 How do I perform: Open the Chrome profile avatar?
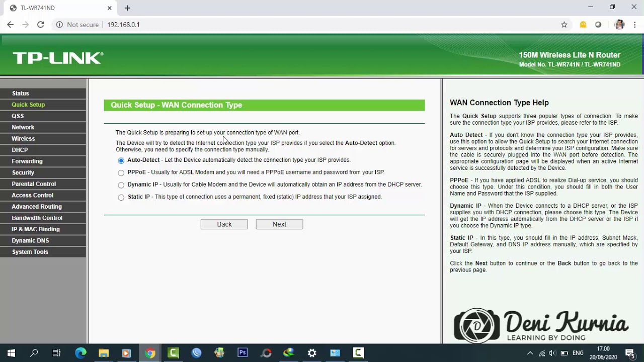tap(619, 25)
